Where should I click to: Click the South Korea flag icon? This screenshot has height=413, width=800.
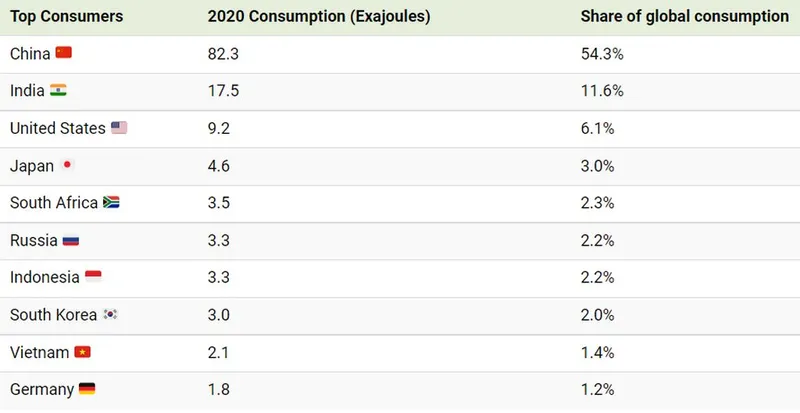[x=110, y=315]
